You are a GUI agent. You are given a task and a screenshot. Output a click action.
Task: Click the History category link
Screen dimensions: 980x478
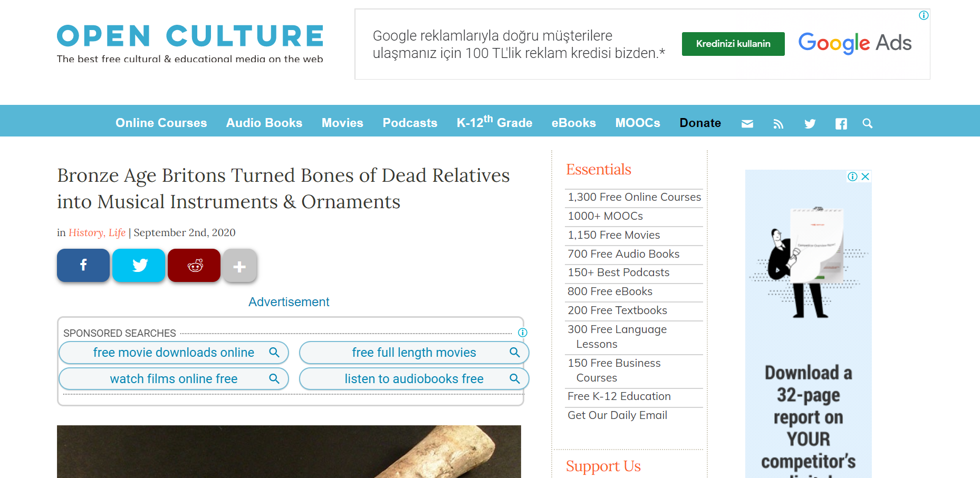pyautogui.click(x=86, y=233)
